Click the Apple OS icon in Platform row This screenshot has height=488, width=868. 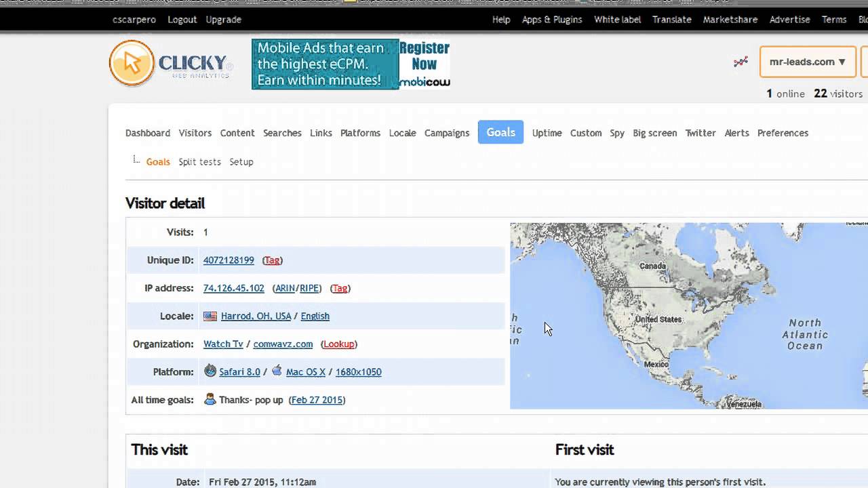coord(277,371)
